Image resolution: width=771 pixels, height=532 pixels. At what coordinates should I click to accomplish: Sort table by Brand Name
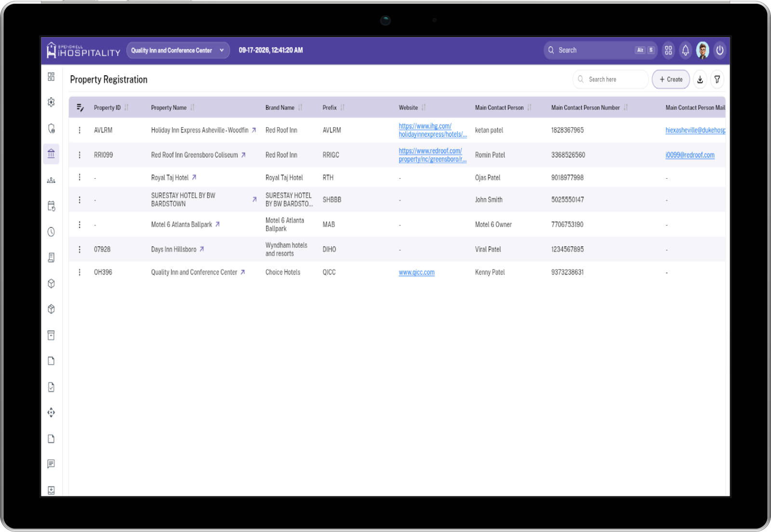pos(300,107)
